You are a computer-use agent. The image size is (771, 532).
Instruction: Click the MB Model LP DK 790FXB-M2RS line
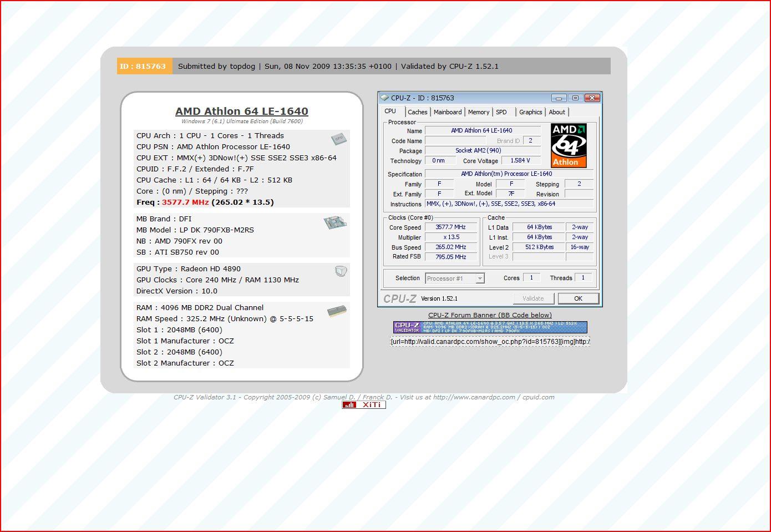[x=195, y=230]
